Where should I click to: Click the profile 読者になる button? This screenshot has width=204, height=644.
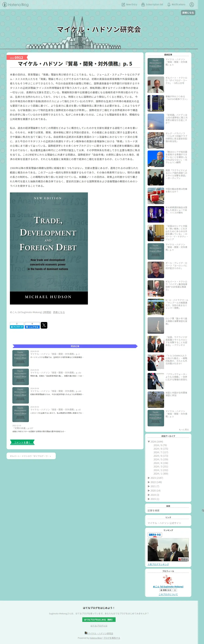[166, 590]
